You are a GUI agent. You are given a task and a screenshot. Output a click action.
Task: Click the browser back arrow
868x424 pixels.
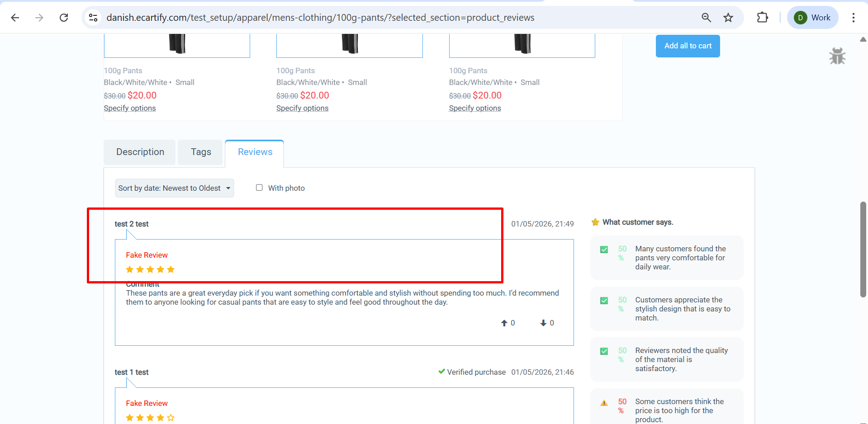(x=15, y=18)
